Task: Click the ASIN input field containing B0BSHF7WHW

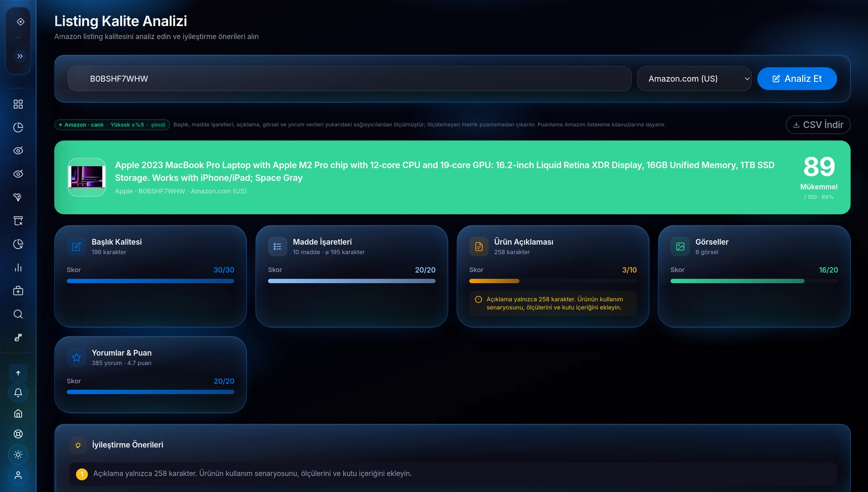Action: click(x=350, y=79)
